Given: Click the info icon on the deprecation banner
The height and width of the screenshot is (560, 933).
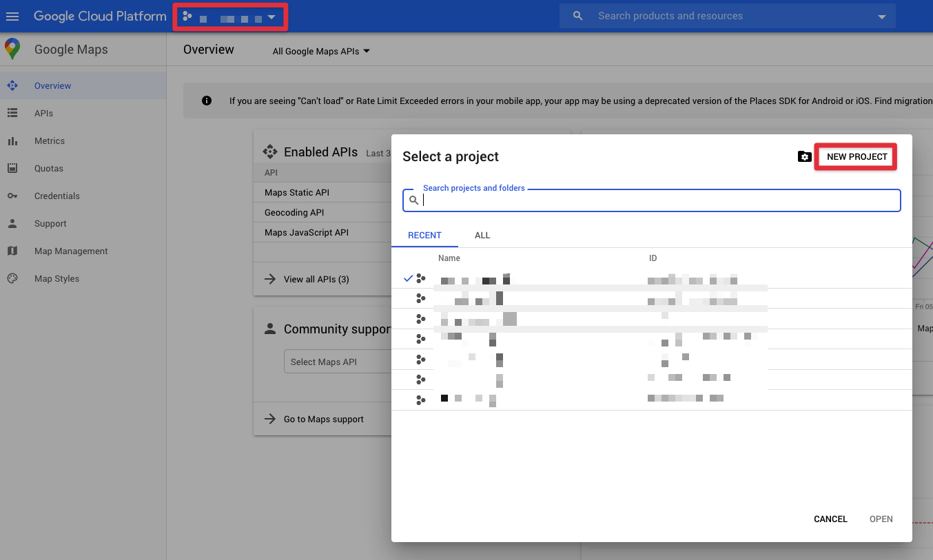Looking at the screenshot, I should click(206, 100).
